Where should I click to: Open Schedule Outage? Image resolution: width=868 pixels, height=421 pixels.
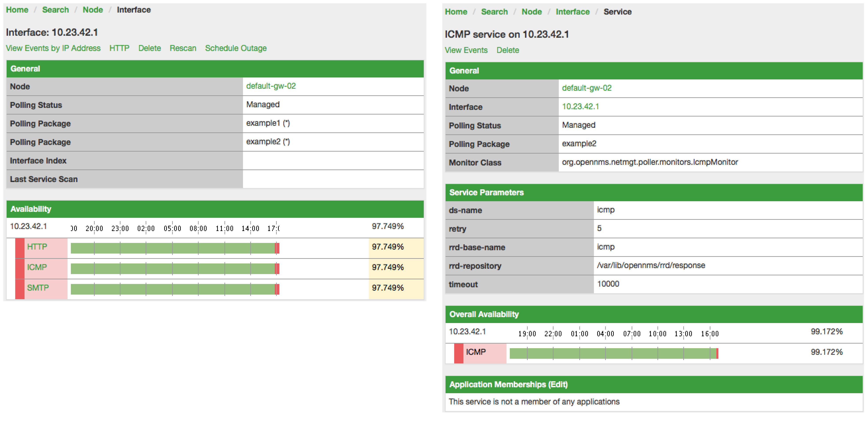pyautogui.click(x=235, y=48)
